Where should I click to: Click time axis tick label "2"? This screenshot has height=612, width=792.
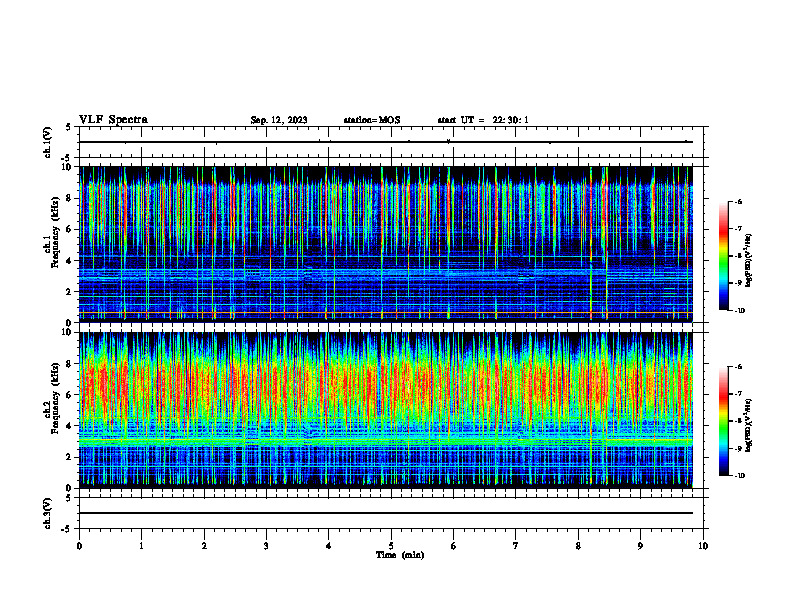coord(204,546)
